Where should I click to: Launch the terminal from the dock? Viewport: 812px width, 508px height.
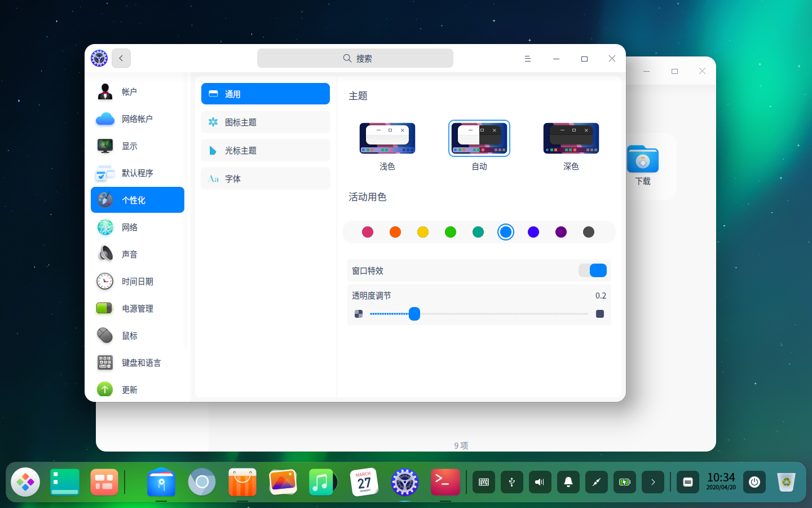click(x=445, y=482)
